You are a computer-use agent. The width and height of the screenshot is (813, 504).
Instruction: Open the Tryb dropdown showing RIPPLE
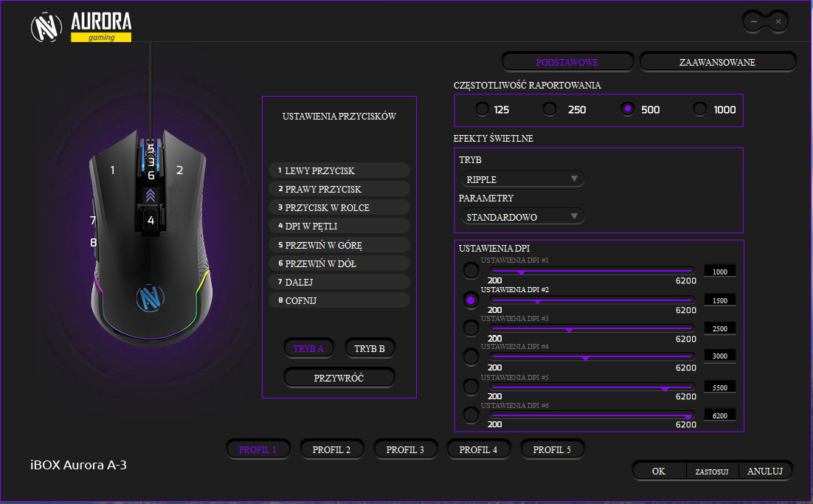click(x=522, y=179)
